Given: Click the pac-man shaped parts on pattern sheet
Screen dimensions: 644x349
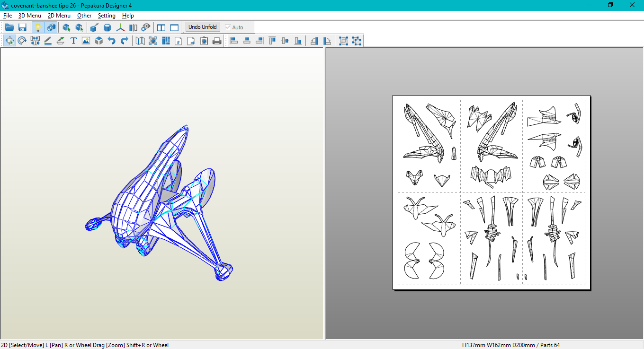Looking at the screenshot, I should pos(424,261).
